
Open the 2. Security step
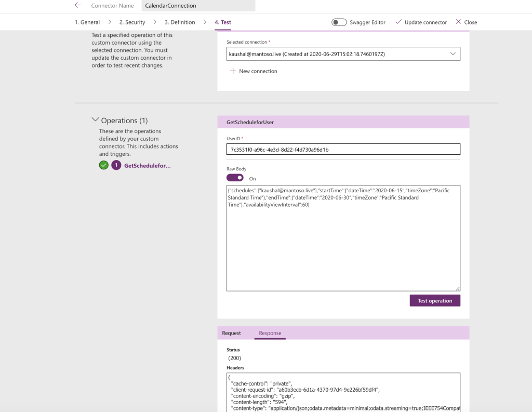pos(132,22)
